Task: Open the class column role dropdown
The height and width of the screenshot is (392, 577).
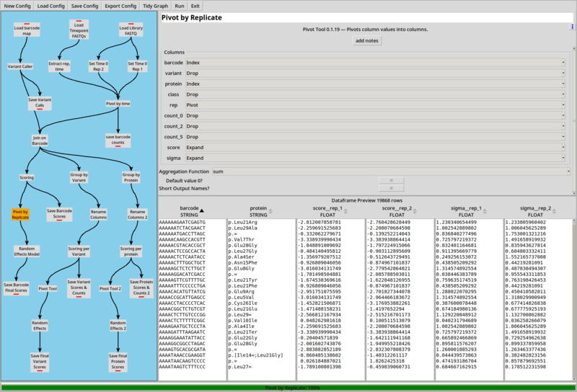Action: [375, 94]
